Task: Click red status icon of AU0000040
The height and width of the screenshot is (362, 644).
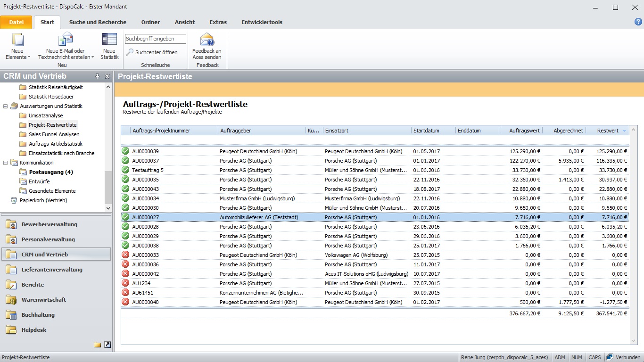Action: [x=125, y=302]
